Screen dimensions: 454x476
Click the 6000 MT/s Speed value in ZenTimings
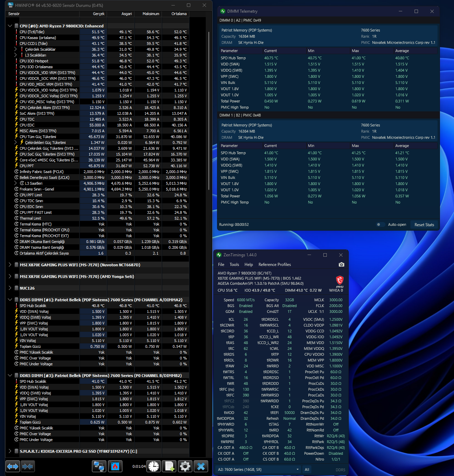point(246,300)
